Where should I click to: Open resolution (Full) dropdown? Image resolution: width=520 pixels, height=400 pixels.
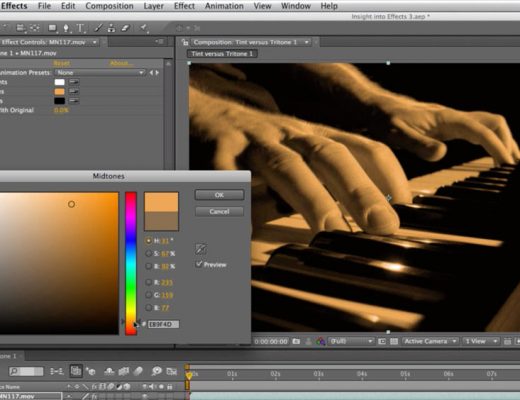click(x=351, y=341)
